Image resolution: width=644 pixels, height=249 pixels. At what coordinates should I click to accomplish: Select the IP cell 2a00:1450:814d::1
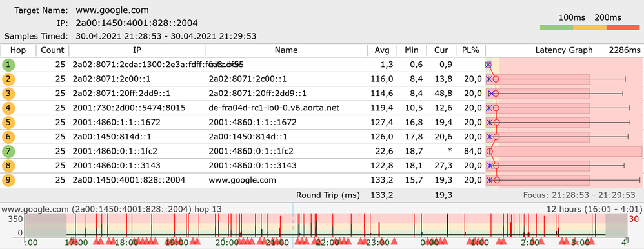click(112, 136)
